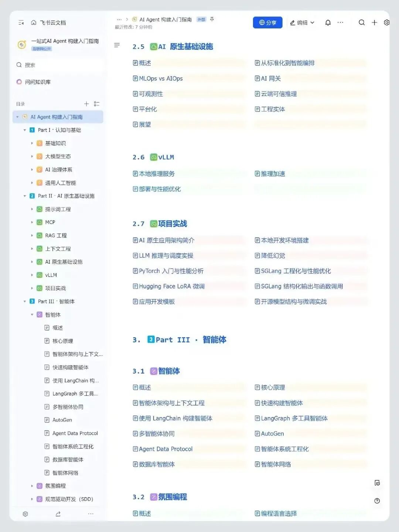Open the AI 网关 link
The image size is (399, 532).
(271, 78)
